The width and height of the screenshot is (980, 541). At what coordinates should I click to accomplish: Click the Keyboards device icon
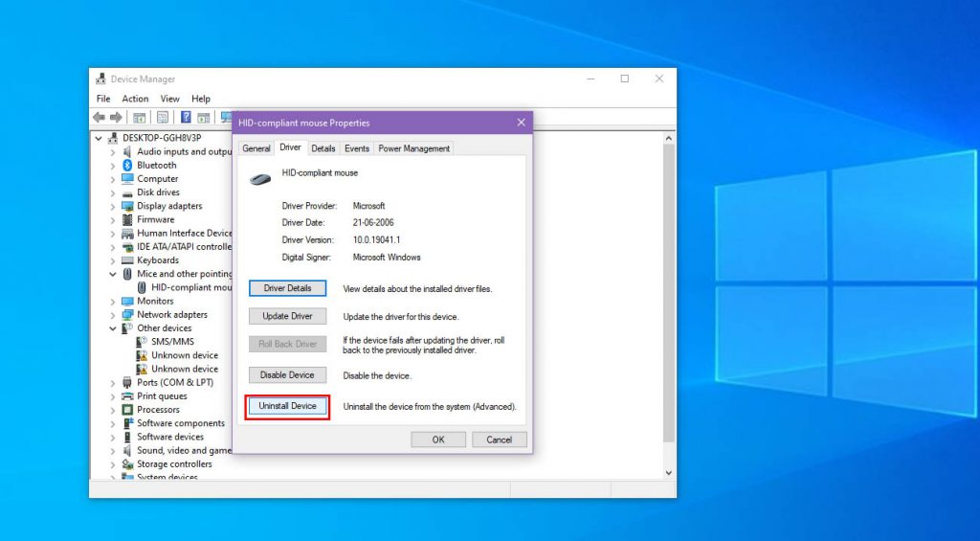127,260
